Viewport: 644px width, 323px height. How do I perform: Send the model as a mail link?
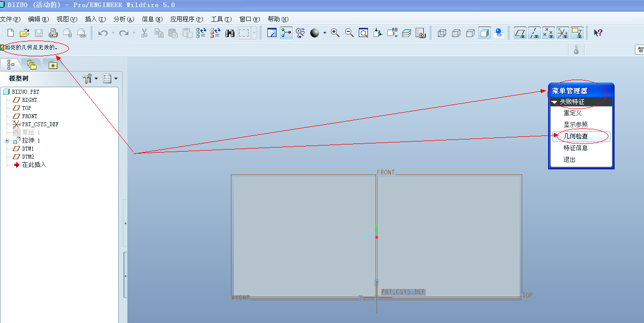click(x=81, y=33)
